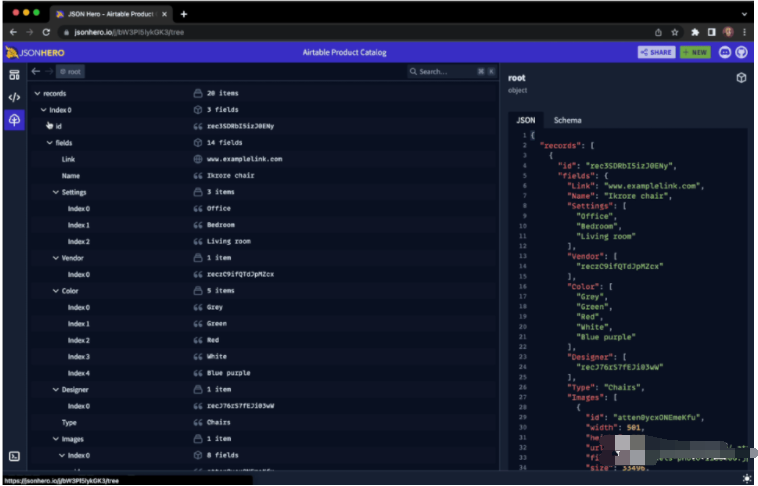Click the 14 fields count

point(224,143)
